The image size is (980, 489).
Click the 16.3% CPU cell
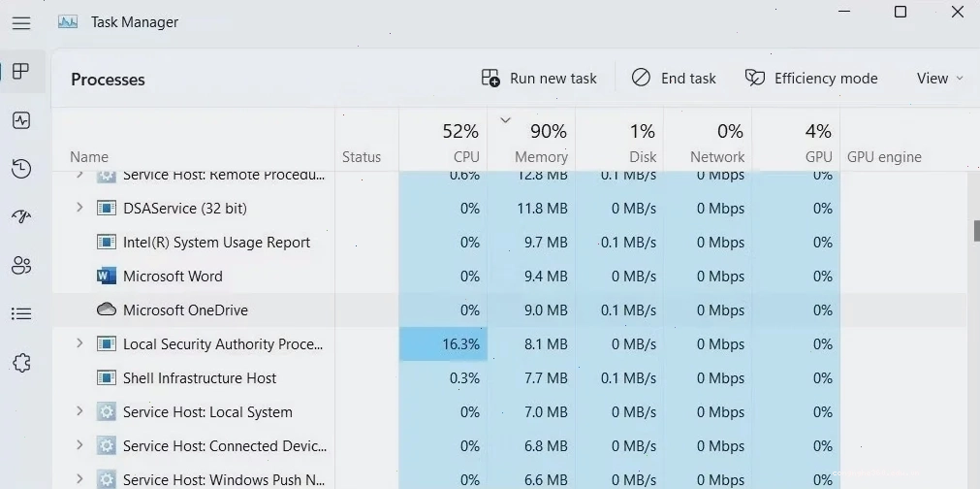pos(443,343)
